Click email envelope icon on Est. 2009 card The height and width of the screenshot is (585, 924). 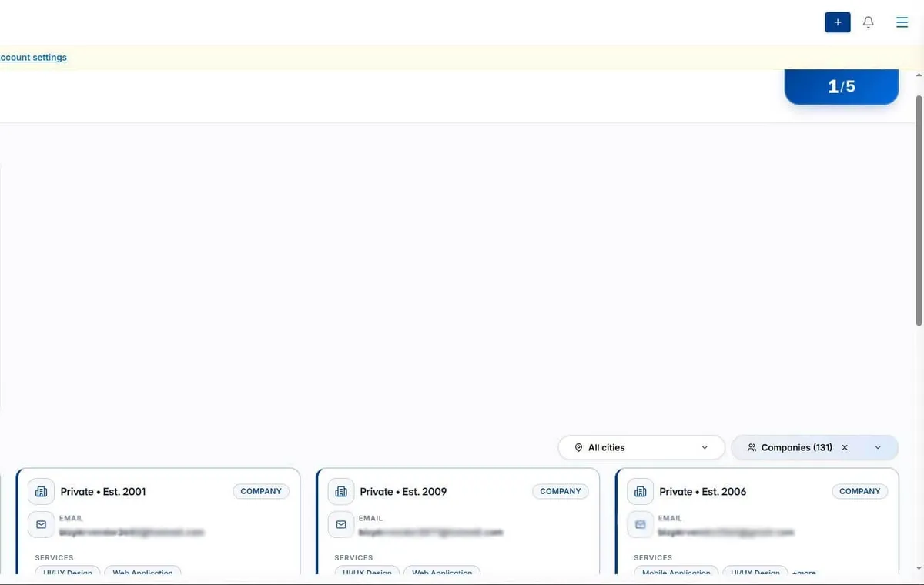pos(341,524)
